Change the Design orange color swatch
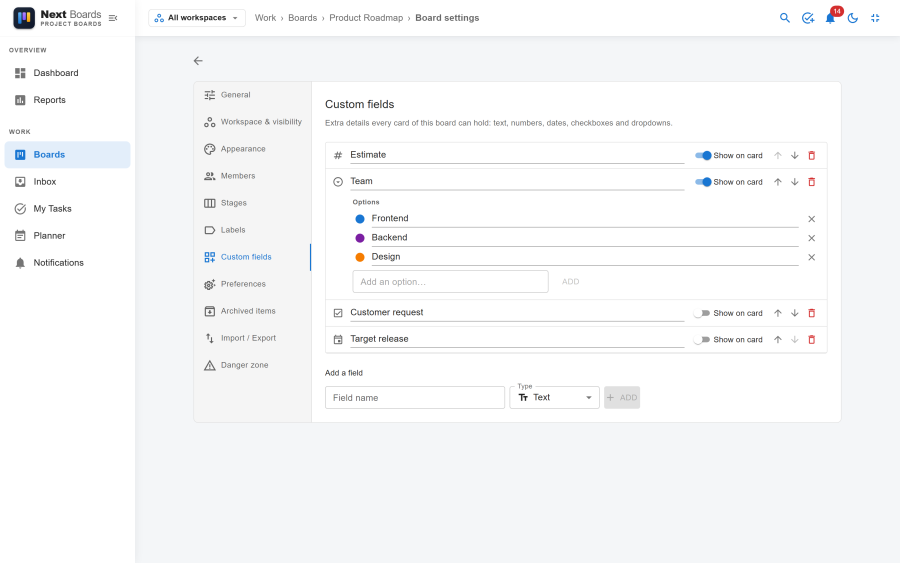 pyautogui.click(x=360, y=258)
